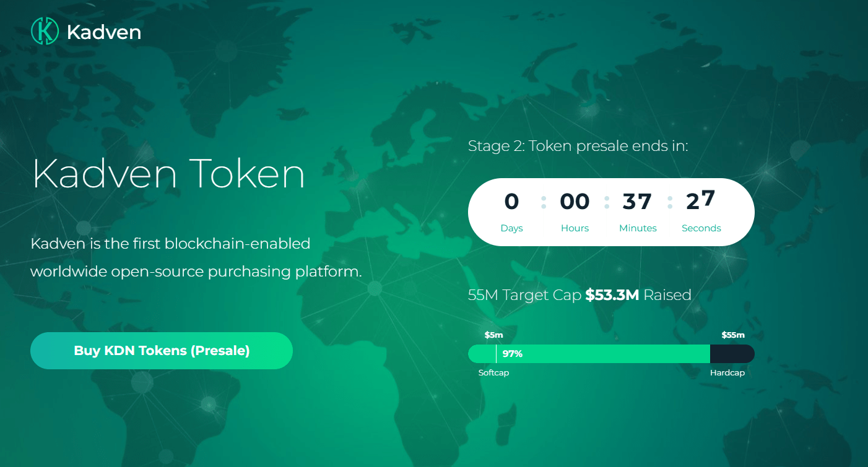Open the Stage 2 presale heading
Viewport: 868px width, 467px height.
[578, 146]
